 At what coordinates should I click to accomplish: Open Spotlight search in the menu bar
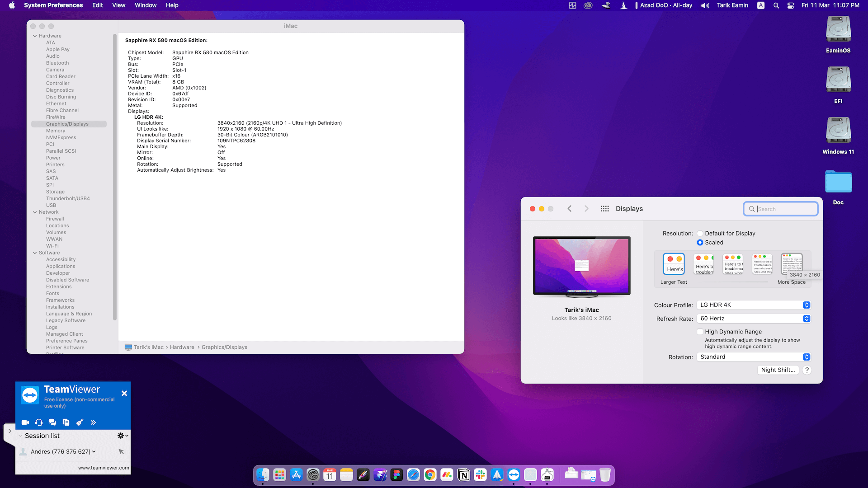point(776,5)
